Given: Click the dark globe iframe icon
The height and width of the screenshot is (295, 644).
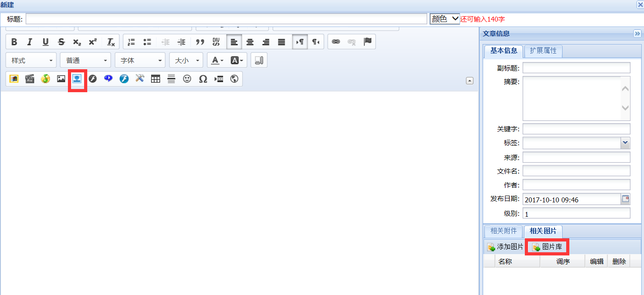Looking at the screenshot, I should pyautogui.click(x=234, y=79).
